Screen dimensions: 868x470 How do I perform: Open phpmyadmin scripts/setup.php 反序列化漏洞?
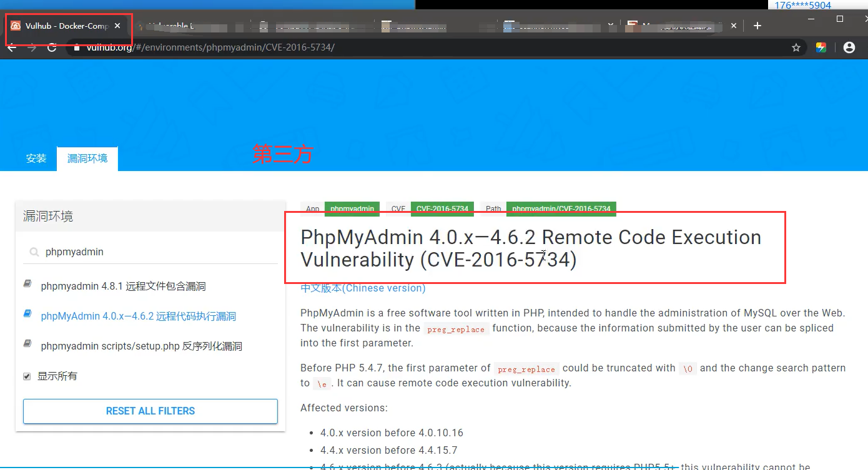tap(141, 346)
